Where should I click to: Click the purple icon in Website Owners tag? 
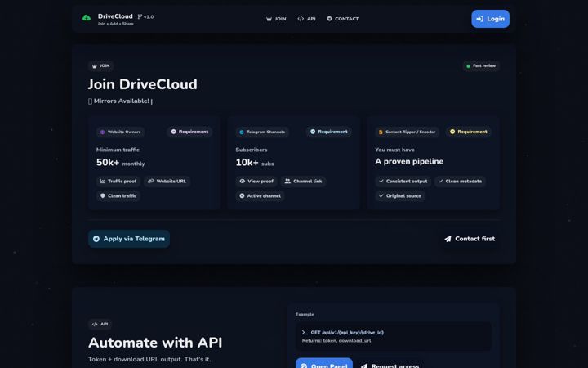tap(102, 132)
